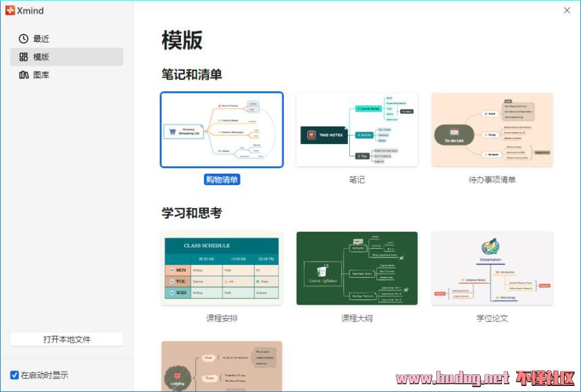Viewport: 581px width, 392px height.
Task: Select the partially visible brown template thumbnail
Action: coord(222,366)
